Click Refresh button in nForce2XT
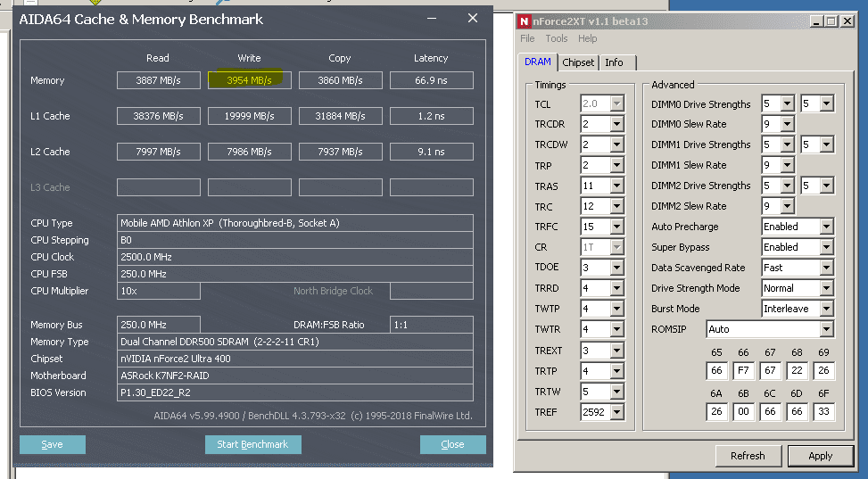 (x=748, y=456)
